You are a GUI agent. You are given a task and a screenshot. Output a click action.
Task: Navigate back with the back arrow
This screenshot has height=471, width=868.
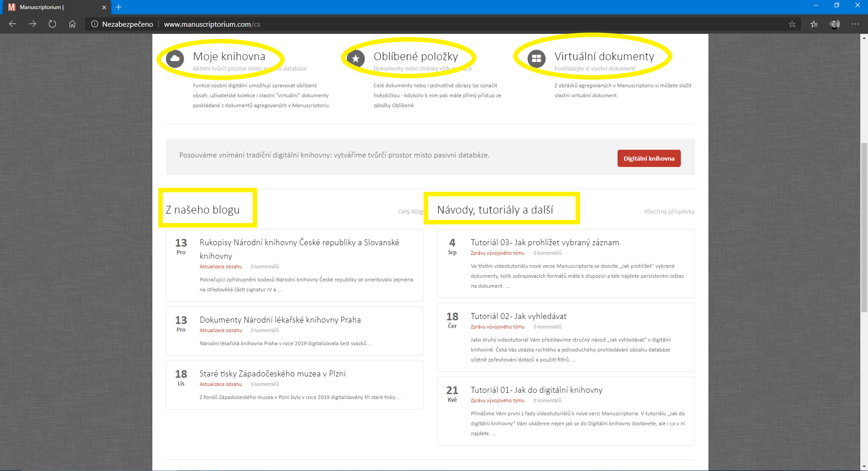(x=13, y=24)
